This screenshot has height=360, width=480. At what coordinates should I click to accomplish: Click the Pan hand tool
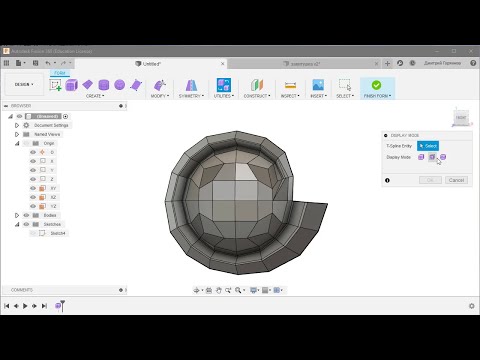218,290
